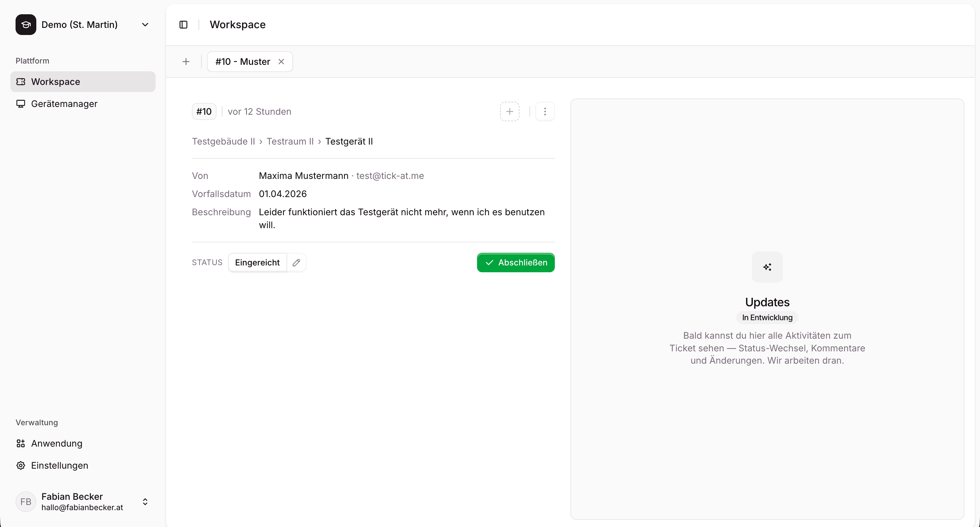Collapse the sidebar with the panel icon
The image size is (980, 527).
tap(183, 24)
